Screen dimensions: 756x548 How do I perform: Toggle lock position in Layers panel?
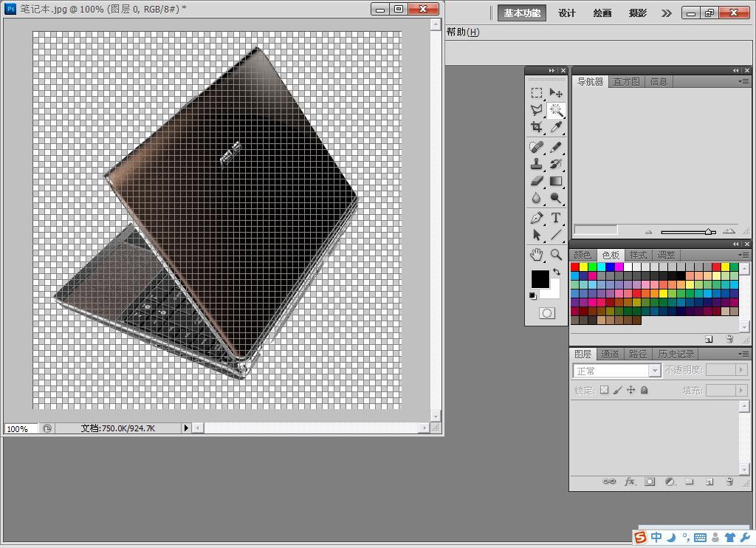click(x=630, y=390)
